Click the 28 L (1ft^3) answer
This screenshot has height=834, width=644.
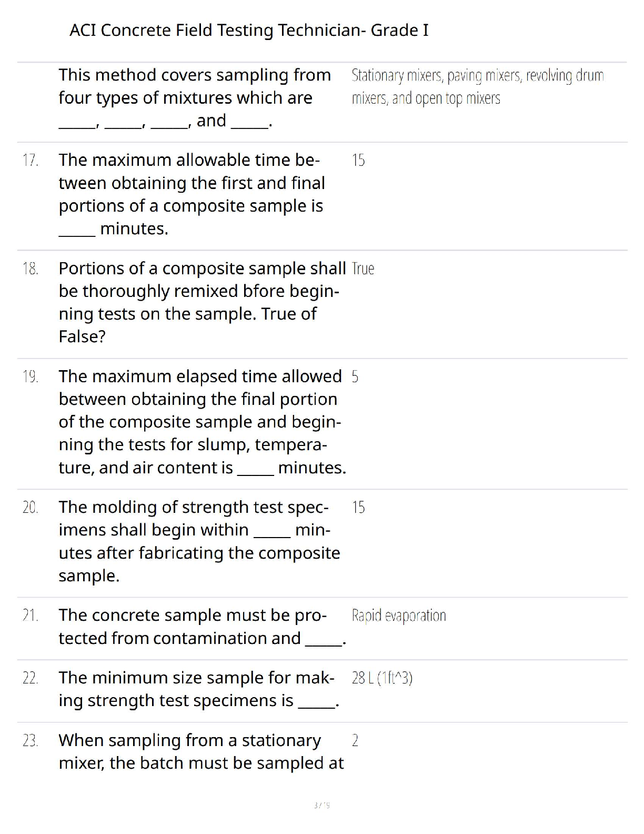pos(382,678)
